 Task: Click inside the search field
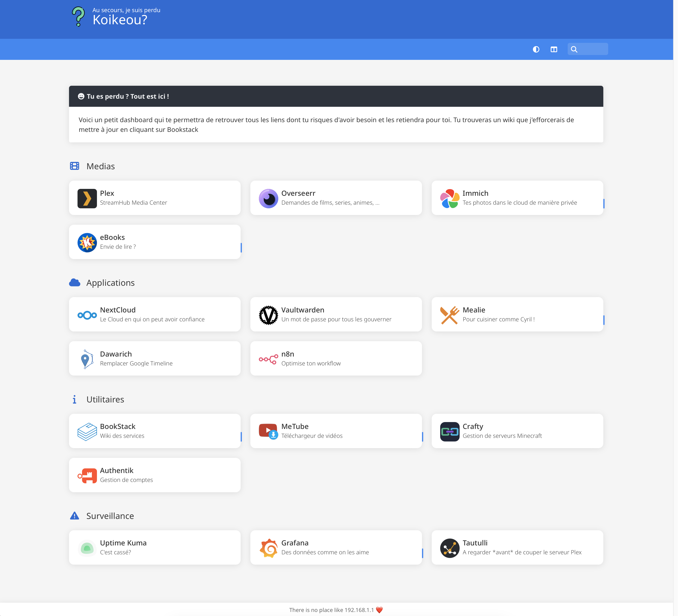[593, 49]
